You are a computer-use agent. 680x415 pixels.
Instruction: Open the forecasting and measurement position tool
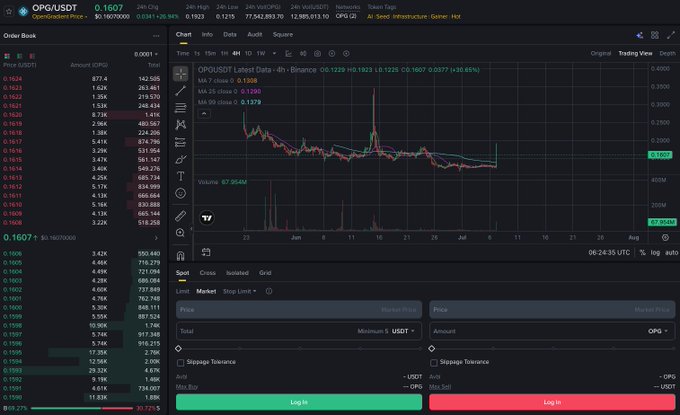click(x=180, y=142)
